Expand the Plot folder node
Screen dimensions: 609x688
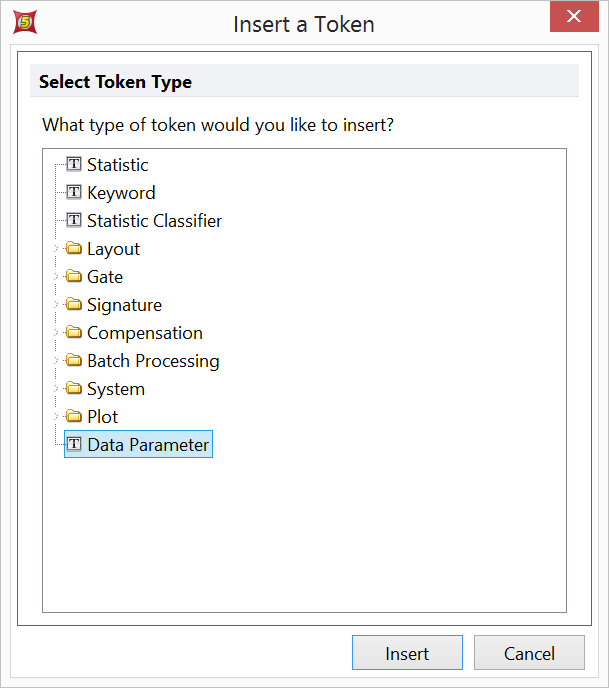pyautogui.click(x=58, y=417)
